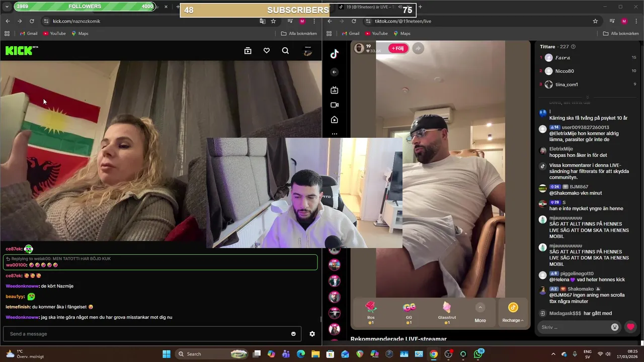
Task: Open tab search dropdown in Kick window
Action: (7, 7)
